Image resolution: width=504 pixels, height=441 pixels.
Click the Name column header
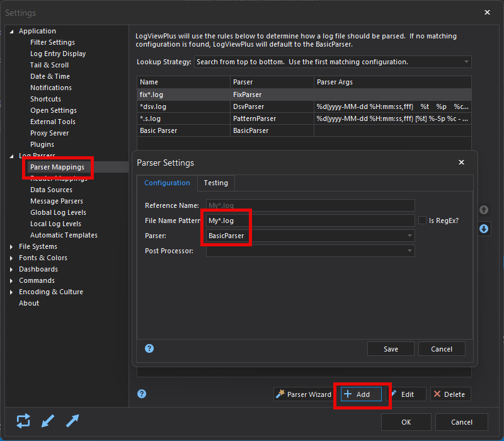point(183,82)
